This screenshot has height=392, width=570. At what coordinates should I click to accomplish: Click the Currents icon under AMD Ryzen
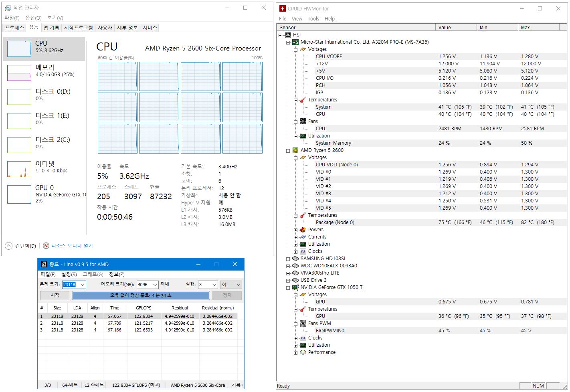[303, 237]
